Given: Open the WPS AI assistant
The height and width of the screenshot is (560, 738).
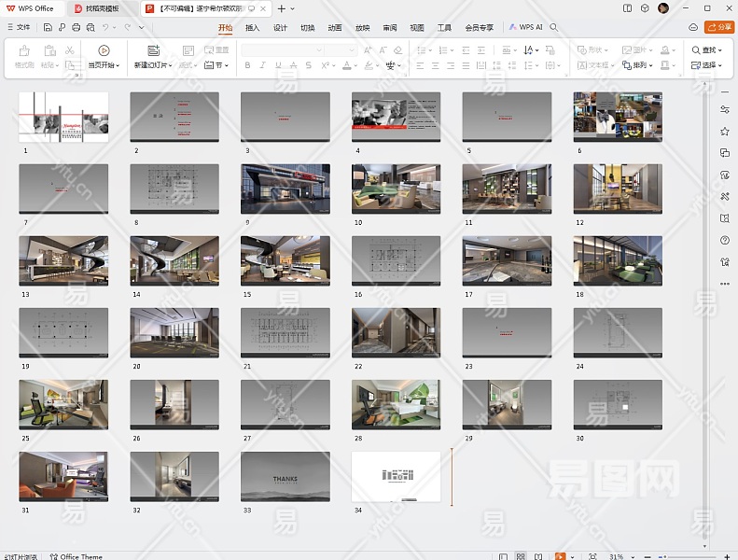Looking at the screenshot, I should [x=526, y=28].
